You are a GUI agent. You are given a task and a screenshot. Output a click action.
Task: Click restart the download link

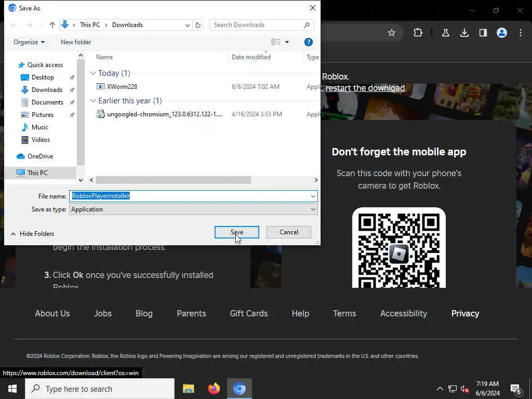point(365,88)
